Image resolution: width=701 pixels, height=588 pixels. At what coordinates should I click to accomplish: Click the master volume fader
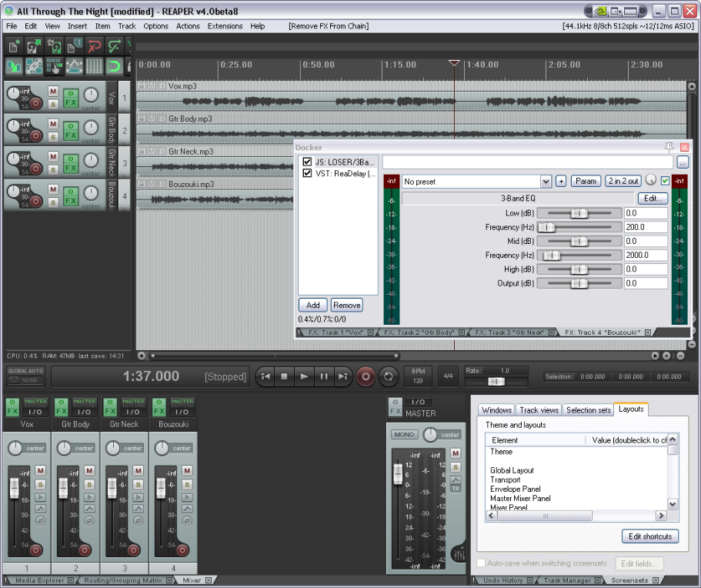[x=398, y=473]
